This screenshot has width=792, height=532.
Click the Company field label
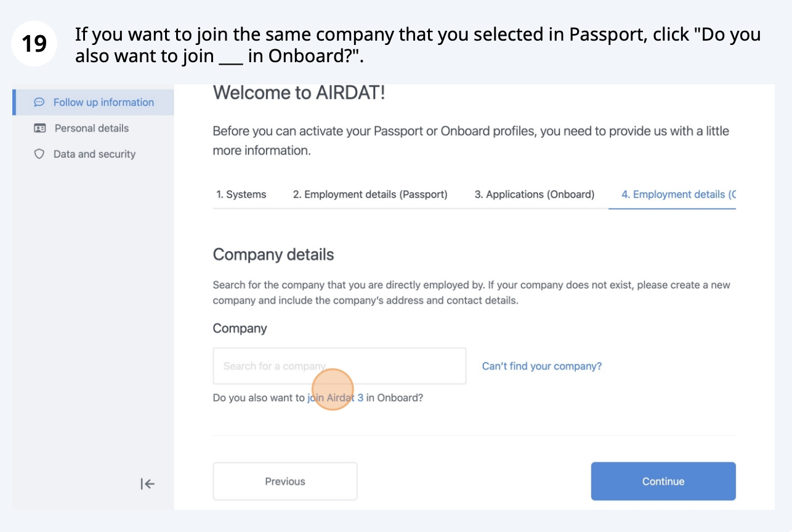tap(240, 328)
